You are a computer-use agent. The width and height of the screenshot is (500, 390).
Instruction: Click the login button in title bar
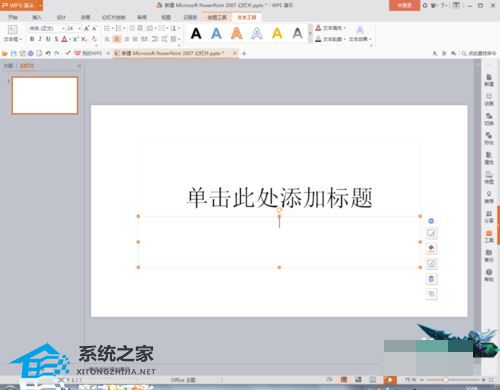coord(404,5)
